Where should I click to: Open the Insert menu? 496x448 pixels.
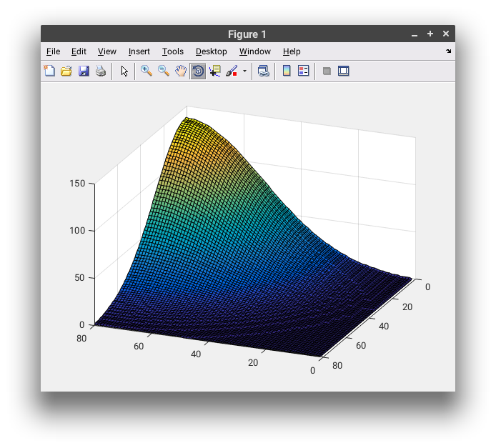click(x=139, y=51)
